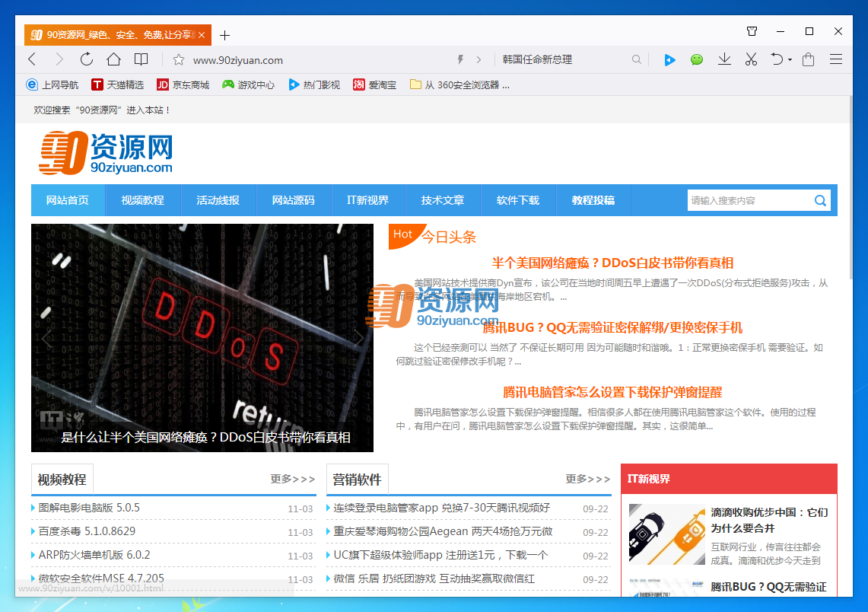868x612 pixels.
Task: Open the 从 360安全浏览器 bookmark folder
Action: (459, 84)
